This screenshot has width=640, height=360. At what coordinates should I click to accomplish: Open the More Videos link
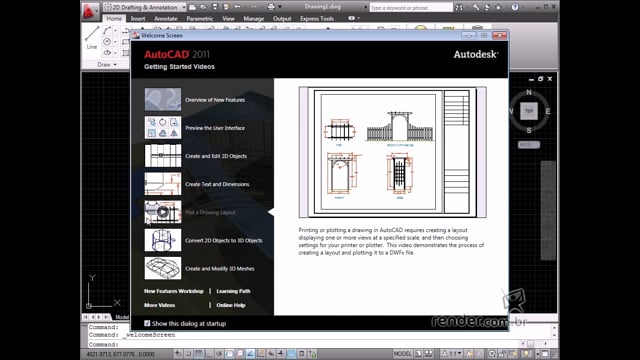(x=159, y=305)
